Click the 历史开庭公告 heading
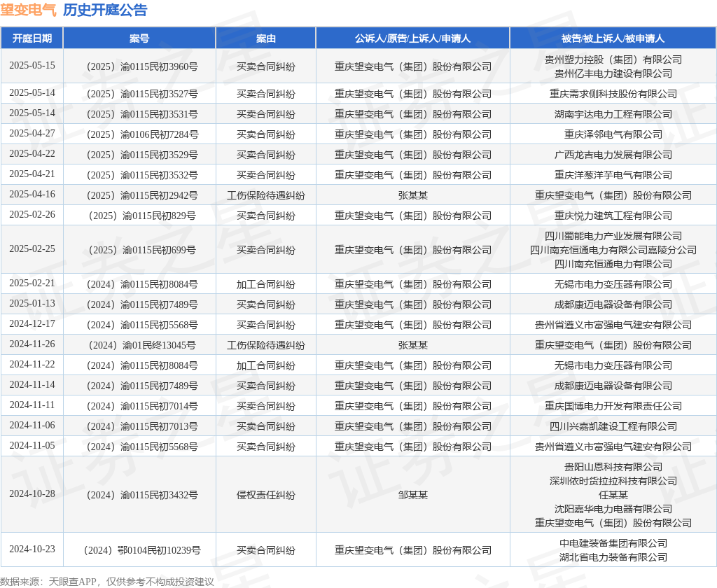Viewport: 717px width, 588px height. coord(105,10)
